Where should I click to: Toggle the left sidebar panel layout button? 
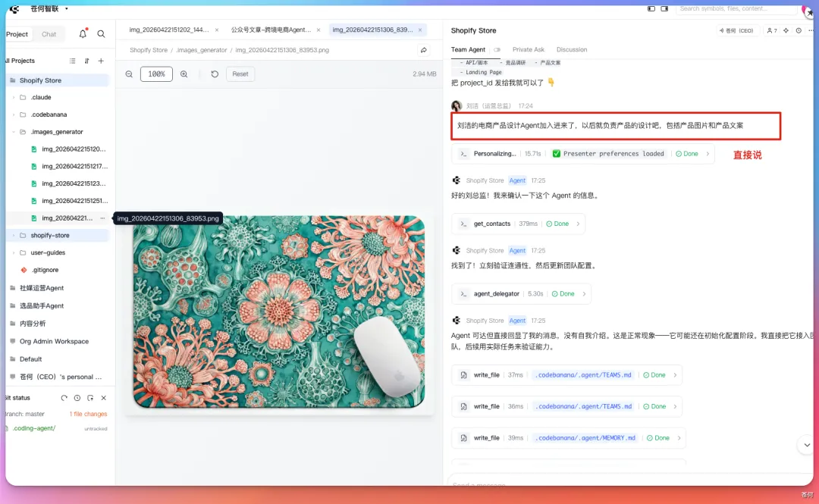tap(651, 9)
